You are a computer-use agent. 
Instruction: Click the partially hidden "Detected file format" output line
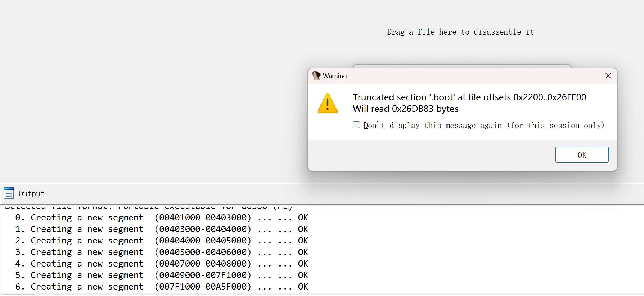click(148, 208)
